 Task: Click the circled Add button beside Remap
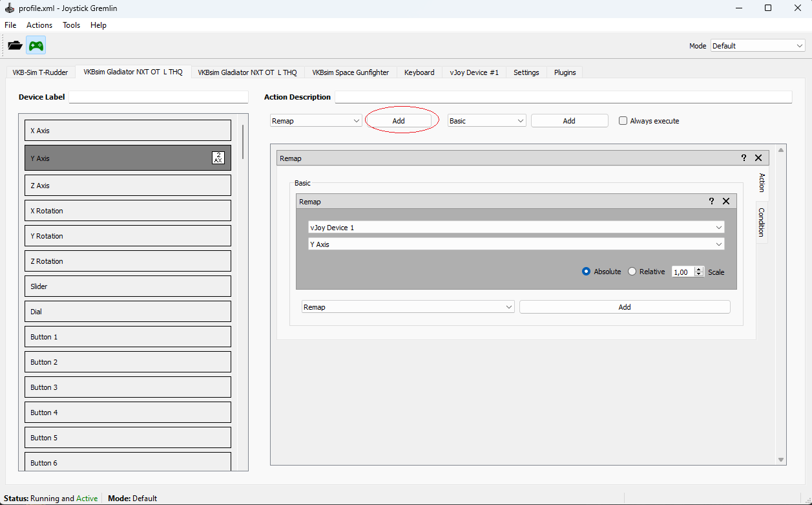pyautogui.click(x=399, y=121)
